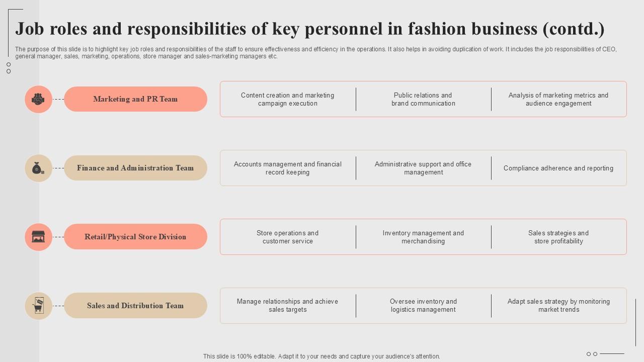Image resolution: width=644 pixels, height=362 pixels.
Task: Click 'Public relations and brand communication' cell
Action: 423,100
